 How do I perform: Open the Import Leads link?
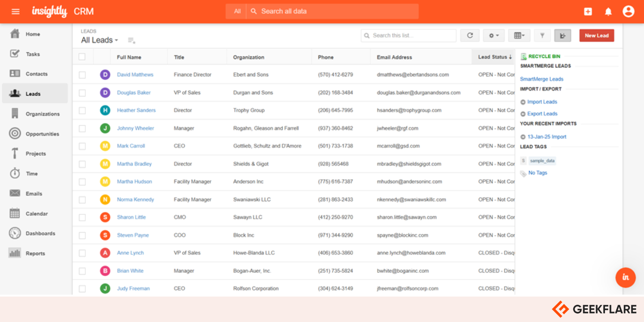pos(542,102)
